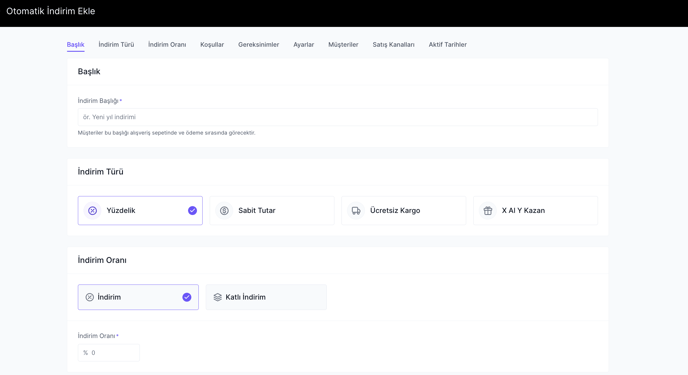Image resolution: width=688 pixels, height=375 pixels.
Task: Click the Katlı İndirim layers icon
Action: (218, 297)
